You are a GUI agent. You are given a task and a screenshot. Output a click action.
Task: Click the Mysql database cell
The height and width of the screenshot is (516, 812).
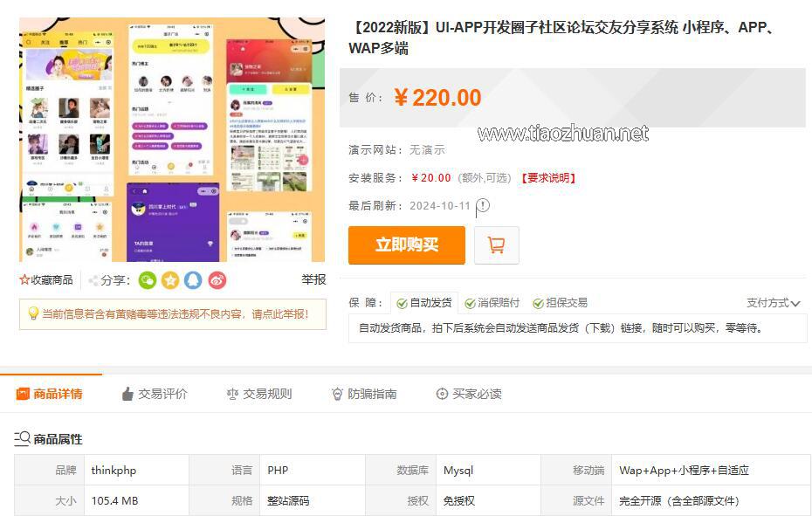[488, 470]
